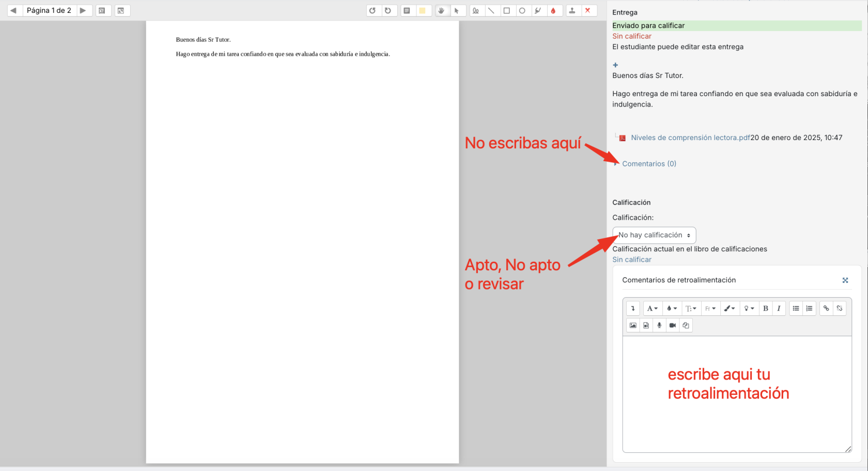The height and width of the screenshot is (471, 868).
Task: Select the arrow selection tool
Action: pyautogui.click(x=457, y=10)
